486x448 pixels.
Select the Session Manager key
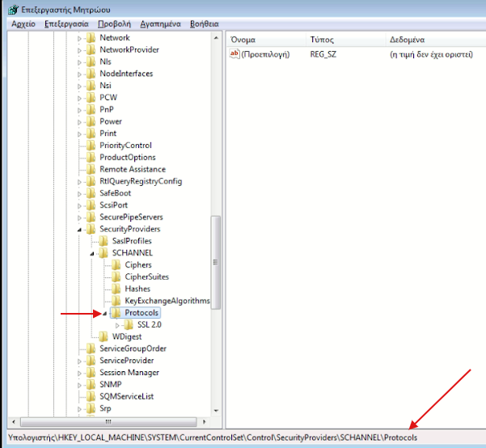(x=129, y=373)
